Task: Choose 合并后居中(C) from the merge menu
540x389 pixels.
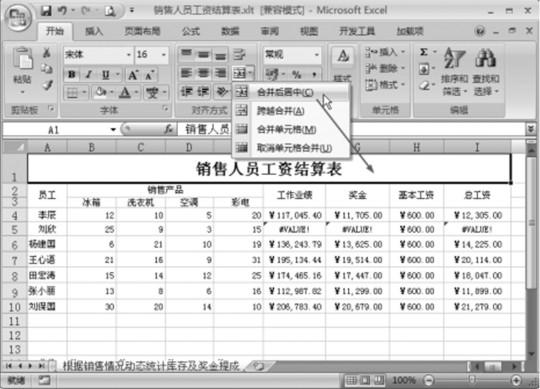Action: point(291,92)
